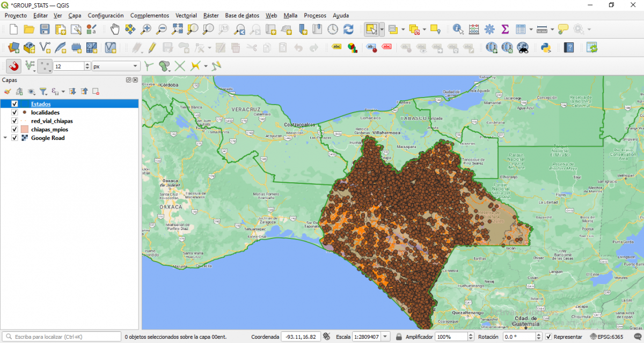Select the Pan Map tool
The width and height of the screenshot is (644, 343).
[115, 29]
